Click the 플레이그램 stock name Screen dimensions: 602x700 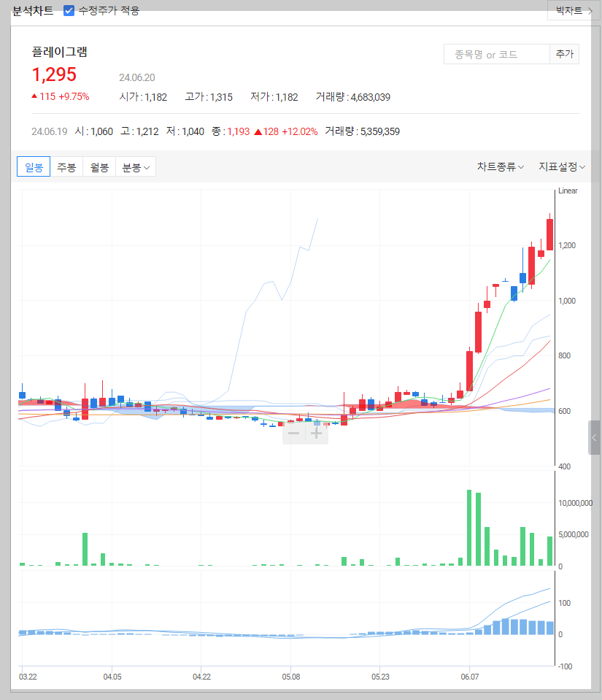pos(59,52)
